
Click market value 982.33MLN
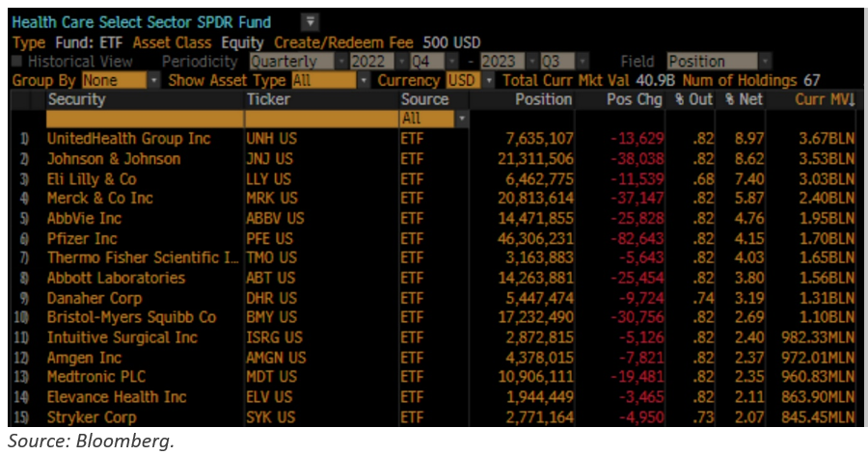[818, 337]
